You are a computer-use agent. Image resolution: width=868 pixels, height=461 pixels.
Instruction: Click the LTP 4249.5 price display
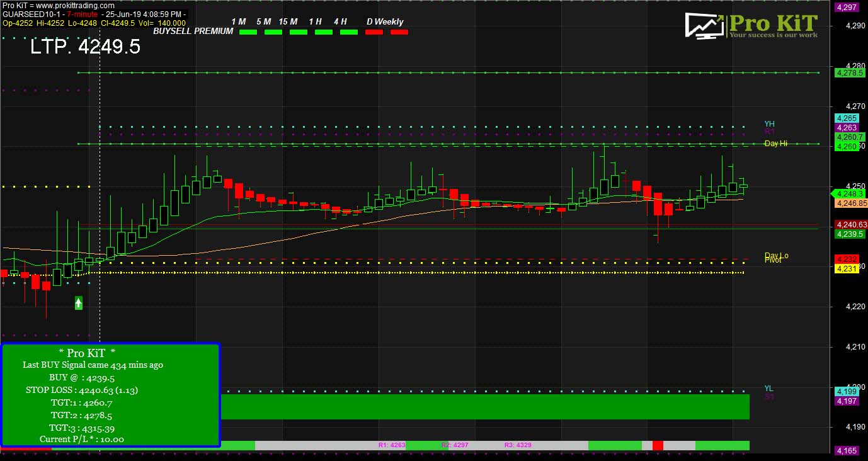pos(85,47)
